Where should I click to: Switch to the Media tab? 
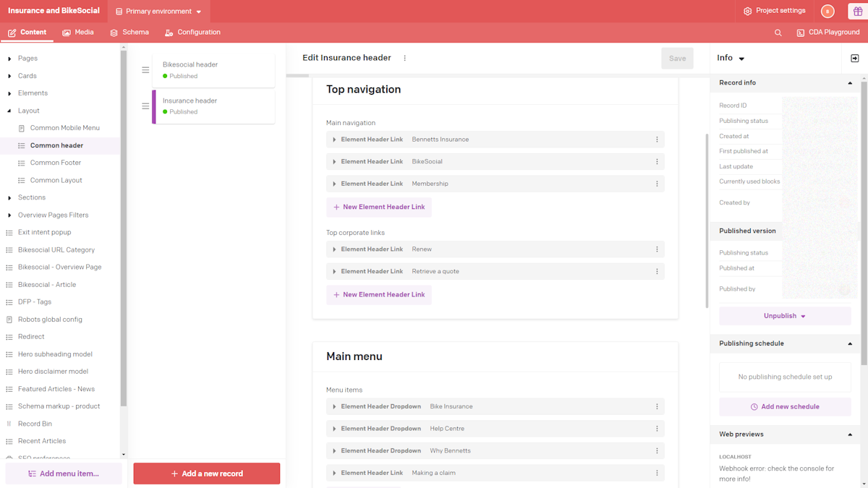[78, 33]
